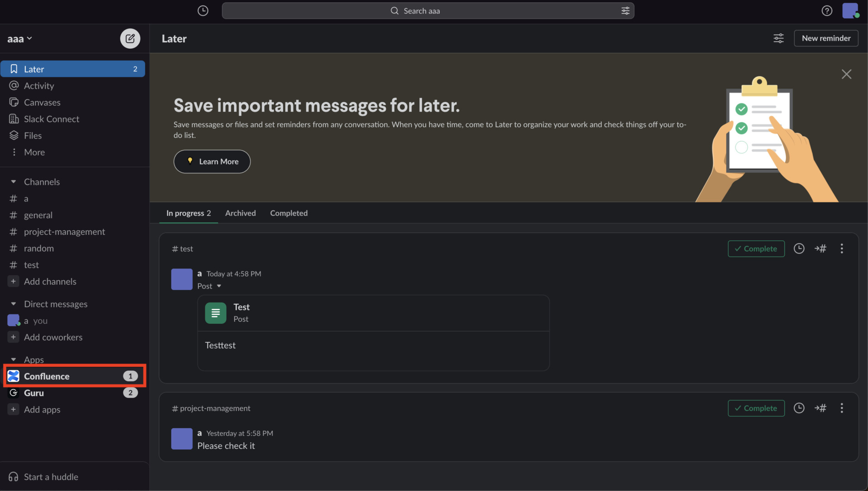
Task: Dismiss the Save messages banner
Action: (x=846, y=74)
